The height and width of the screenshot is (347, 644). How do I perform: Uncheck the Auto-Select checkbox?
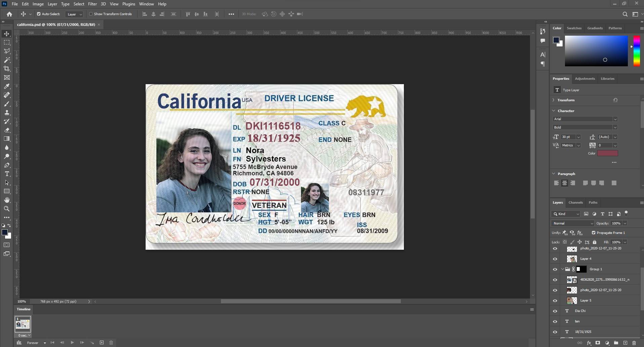pyautogui.click(x=39, y=14)
